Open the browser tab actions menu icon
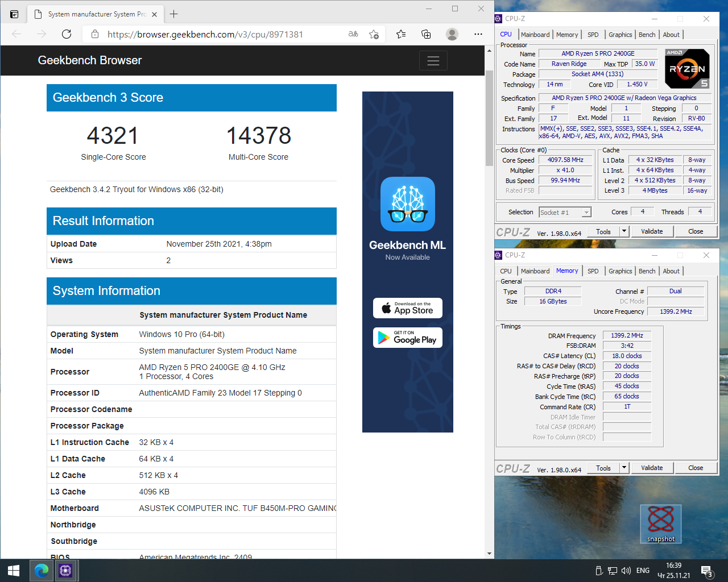This screenshot has width=728, height=582. click(14, 14)
